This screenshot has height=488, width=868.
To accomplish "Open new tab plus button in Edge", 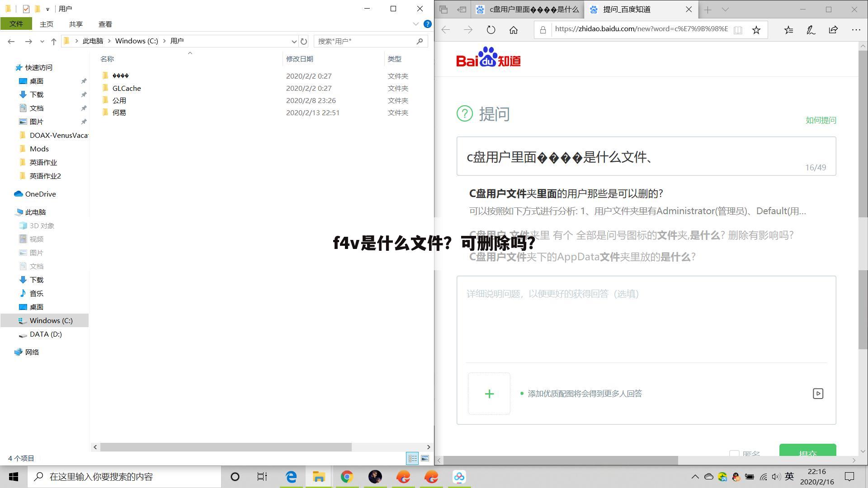I will tap(708, 9).
